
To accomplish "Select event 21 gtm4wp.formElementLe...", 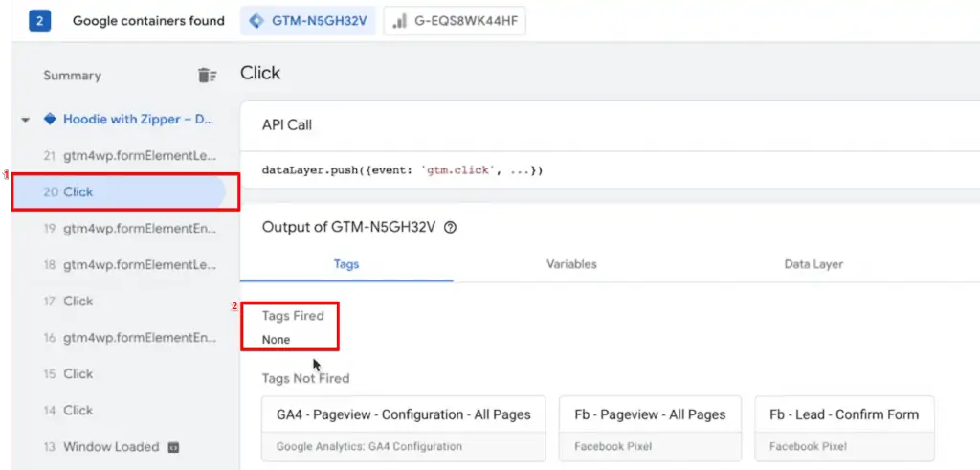I will tap(130, 156).
